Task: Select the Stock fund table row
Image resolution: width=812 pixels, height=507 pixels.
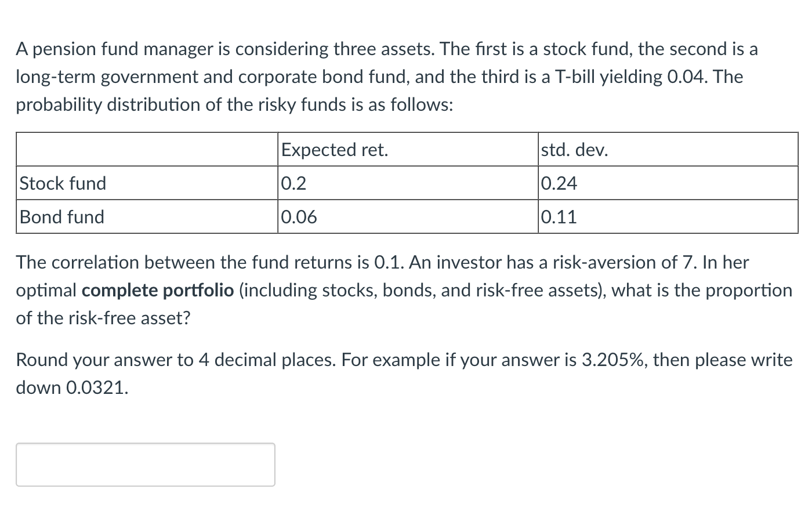Action: [x=406, y=183]
